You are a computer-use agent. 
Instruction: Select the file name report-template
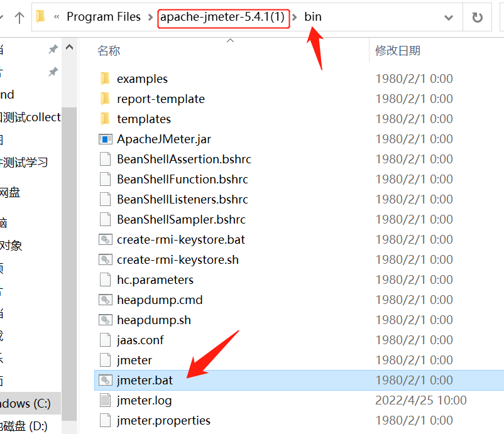161,99
